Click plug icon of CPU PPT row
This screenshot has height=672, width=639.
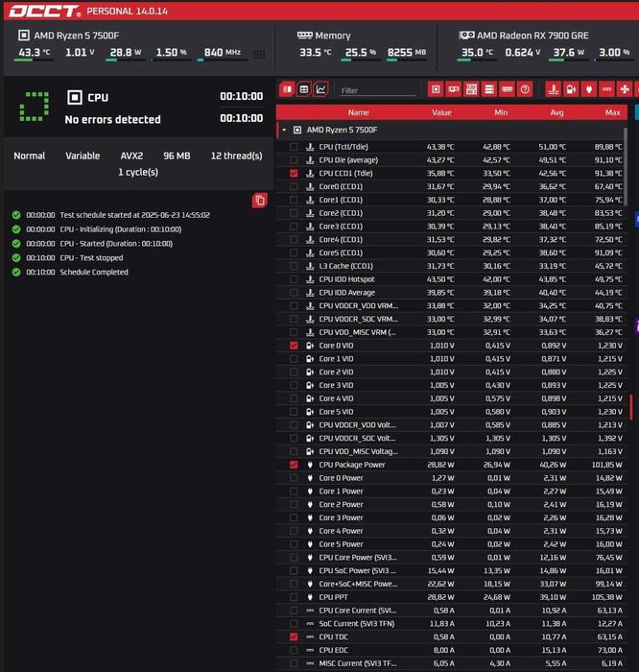click(310, 597)
